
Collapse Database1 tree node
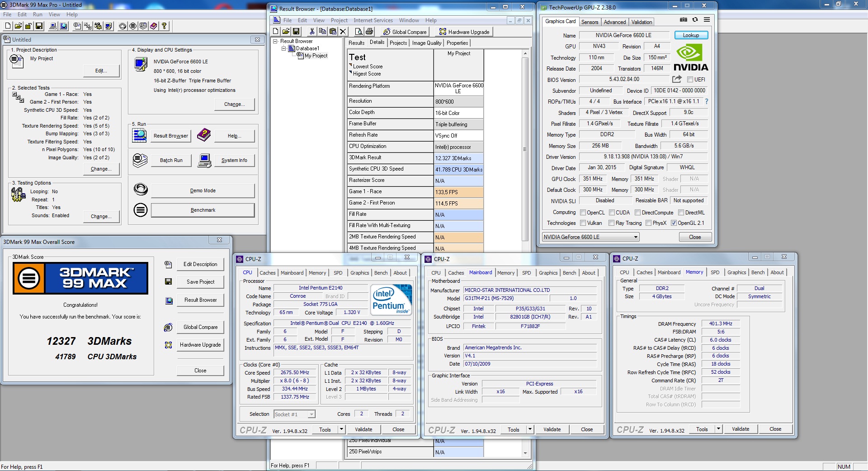(x=284, y=48)
